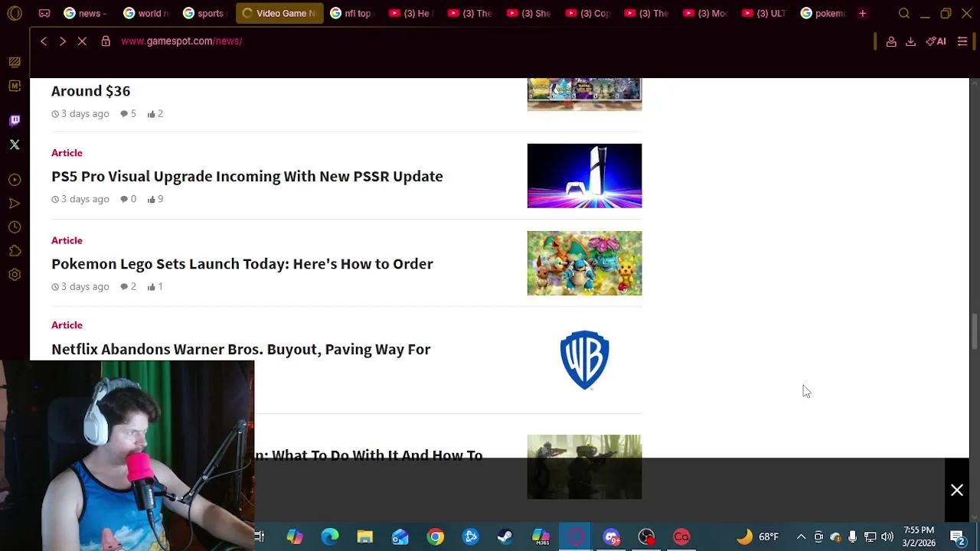
Task: Switch to the 'news' Google tab
Action: tap(85, 13)
